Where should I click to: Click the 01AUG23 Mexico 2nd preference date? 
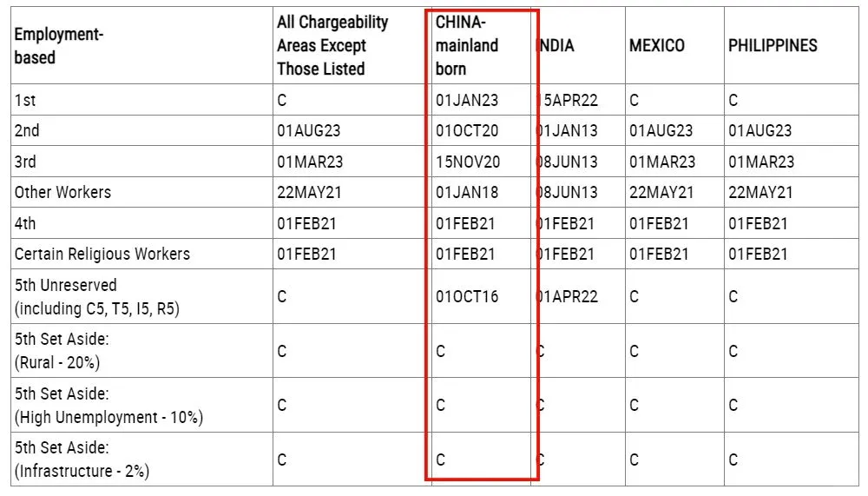(661, 131)
